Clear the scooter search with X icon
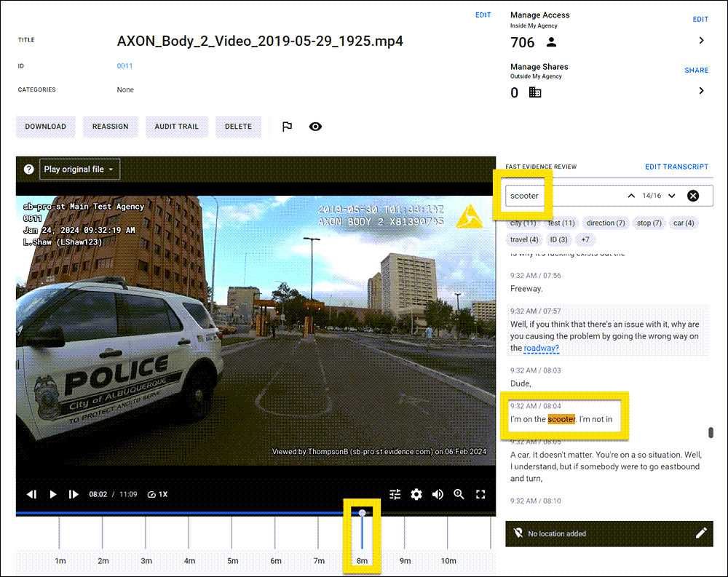 pyautogui.click(x=693, y=196)
